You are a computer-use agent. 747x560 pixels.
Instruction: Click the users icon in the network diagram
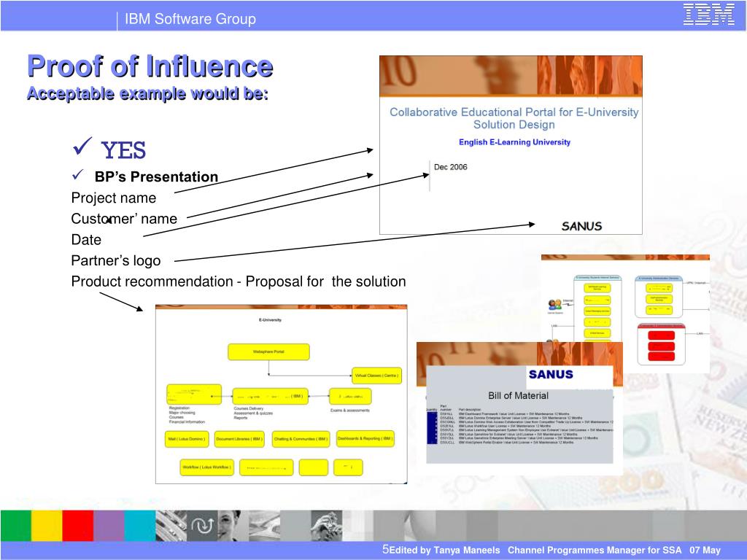click(x=555, y=304)
